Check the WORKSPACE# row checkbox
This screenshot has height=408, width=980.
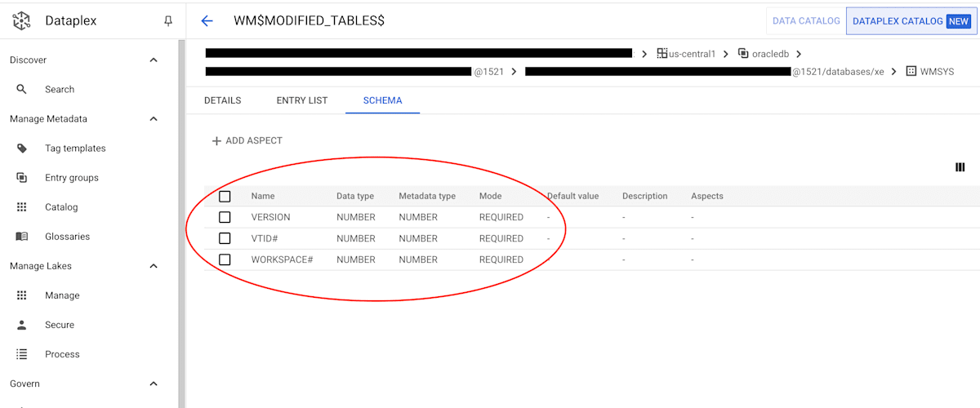coord(225,259)
